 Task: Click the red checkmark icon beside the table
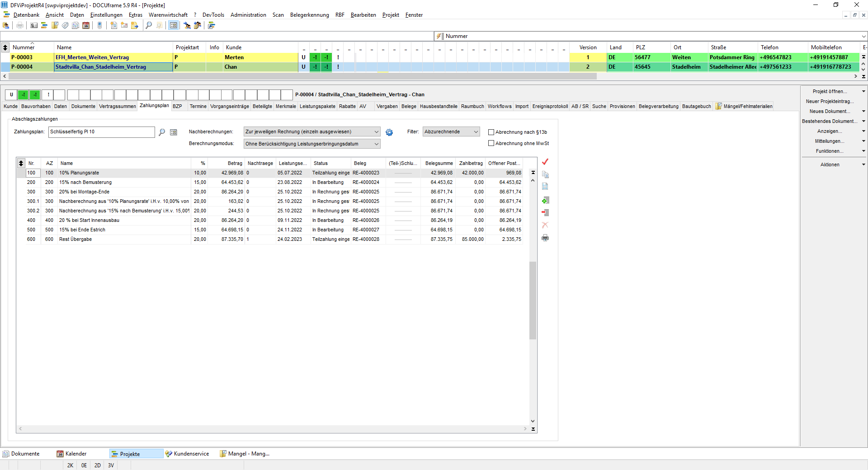(545, 162)
